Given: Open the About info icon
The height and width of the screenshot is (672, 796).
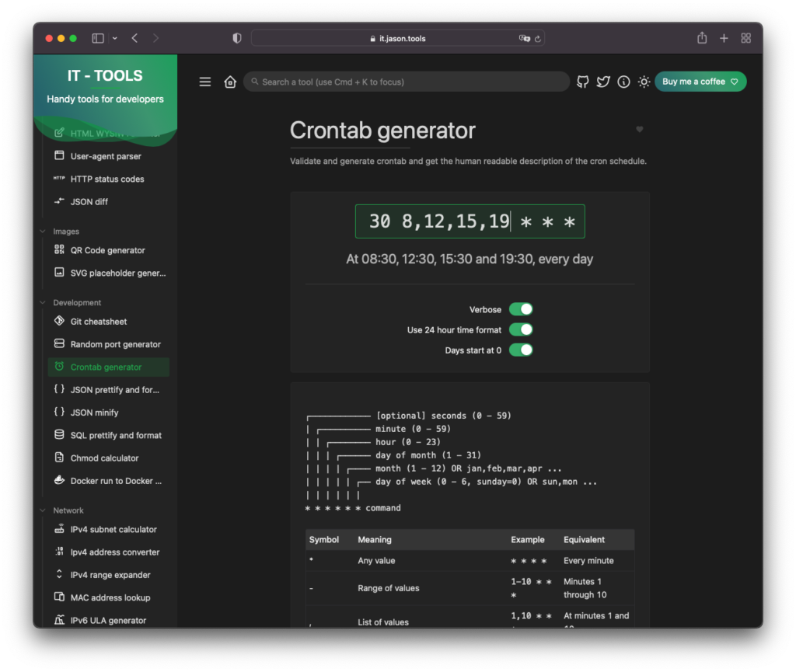Looking at the screenshot, I should [623, 82].
